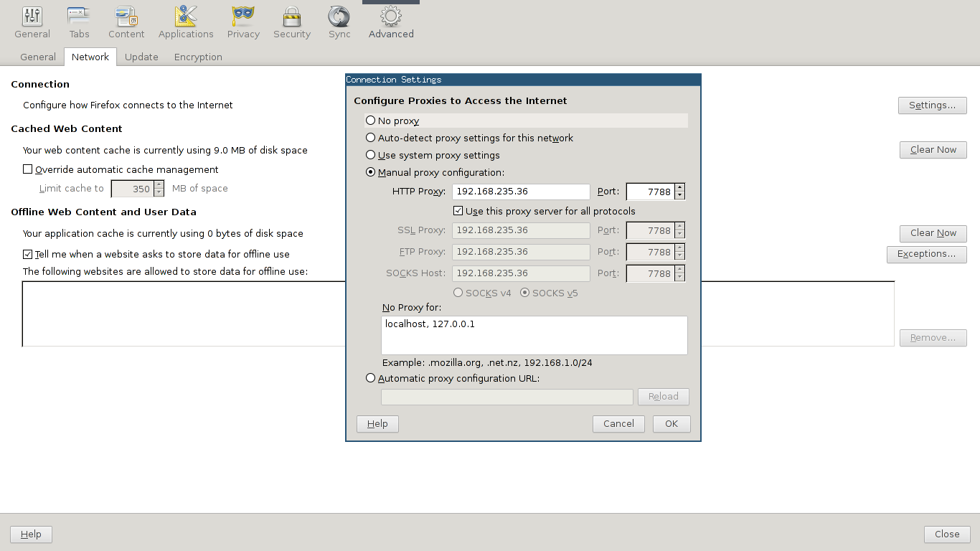This screenshot has width=980, height=551.
Task: Switch to the Update tab
Action: 141,57
